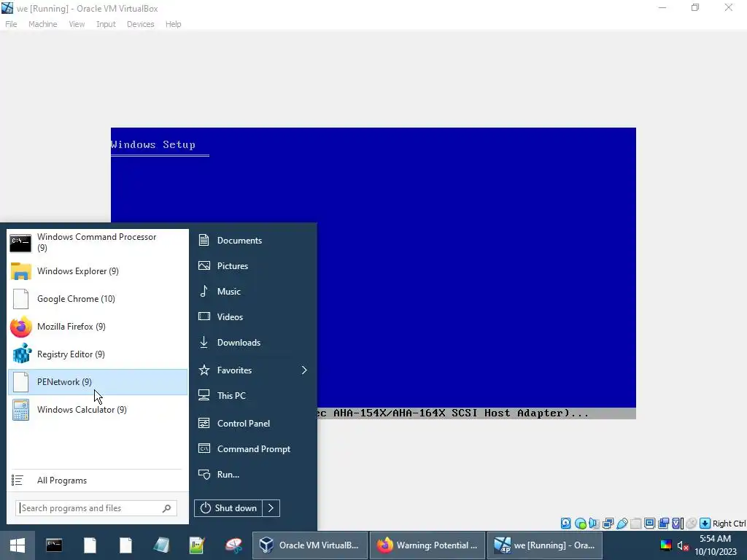This screenshot has height=560, width=747.
Task: Click the Shut down button
Action: (x=228, y=508)
